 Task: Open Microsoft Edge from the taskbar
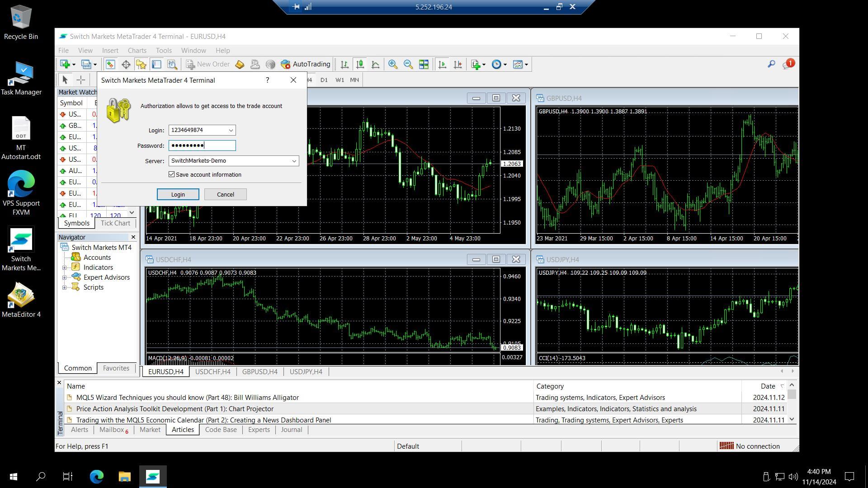pos(96,476)
